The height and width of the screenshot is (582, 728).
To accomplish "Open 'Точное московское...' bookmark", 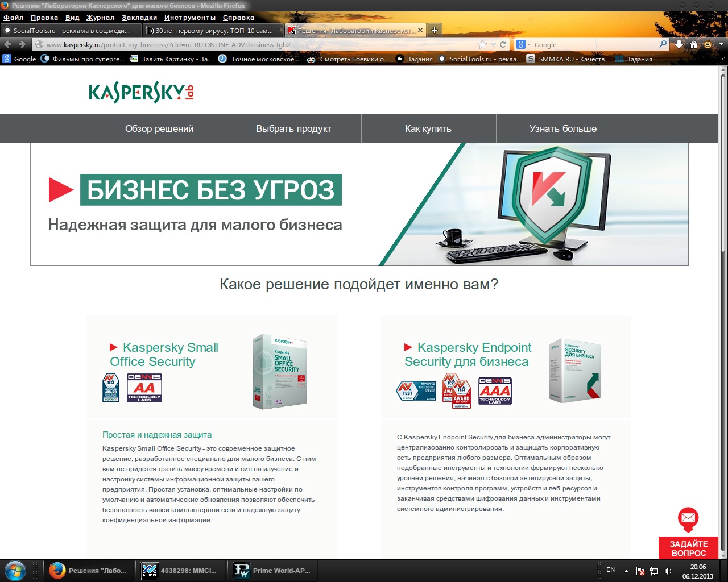I will click(260, 59).
